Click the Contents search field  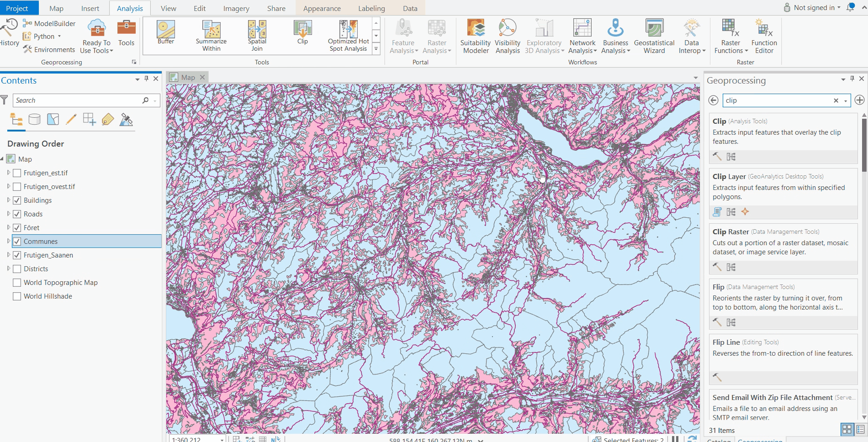click(x=78, y=100)
